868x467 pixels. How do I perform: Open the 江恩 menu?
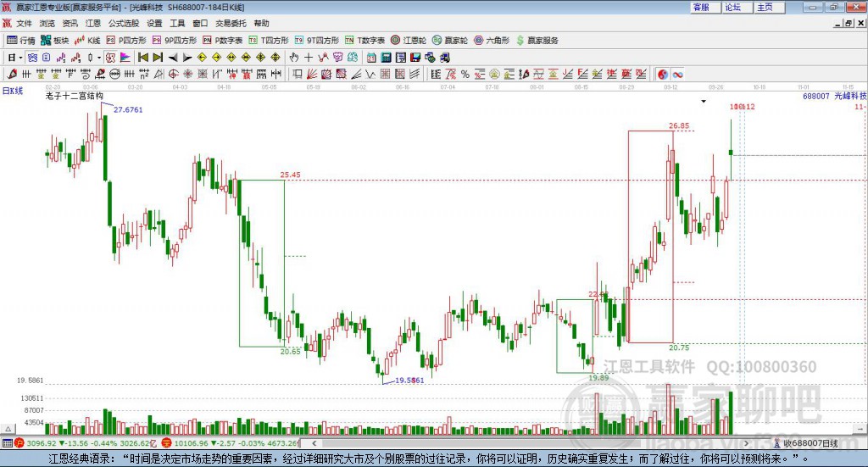[93, 23]
